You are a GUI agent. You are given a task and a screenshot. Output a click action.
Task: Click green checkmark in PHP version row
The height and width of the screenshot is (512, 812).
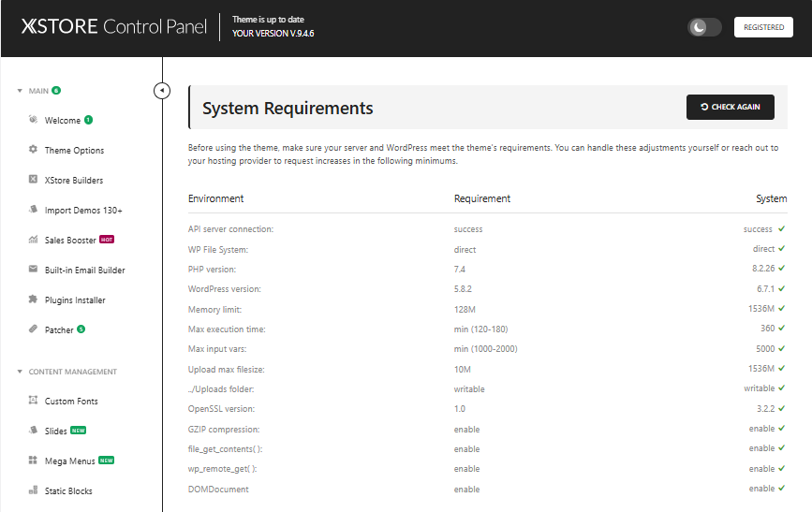point(781,268)
